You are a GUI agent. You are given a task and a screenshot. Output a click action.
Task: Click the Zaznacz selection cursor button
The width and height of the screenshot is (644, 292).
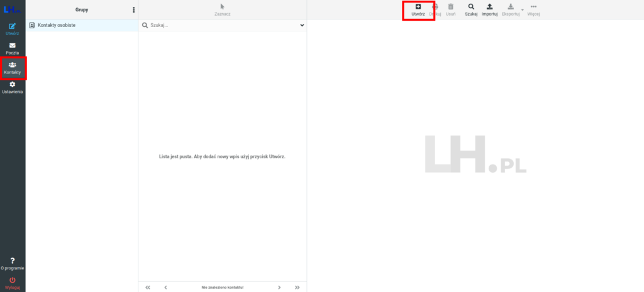pyautogui.click(x=222, y=9)
